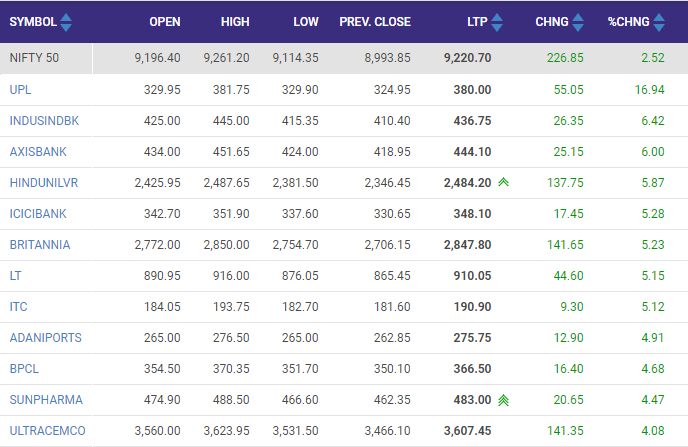Sort table by SYMBOL column arrows
Image resolution: width=688 pixels, height=447 pixels.
point(66,21)
